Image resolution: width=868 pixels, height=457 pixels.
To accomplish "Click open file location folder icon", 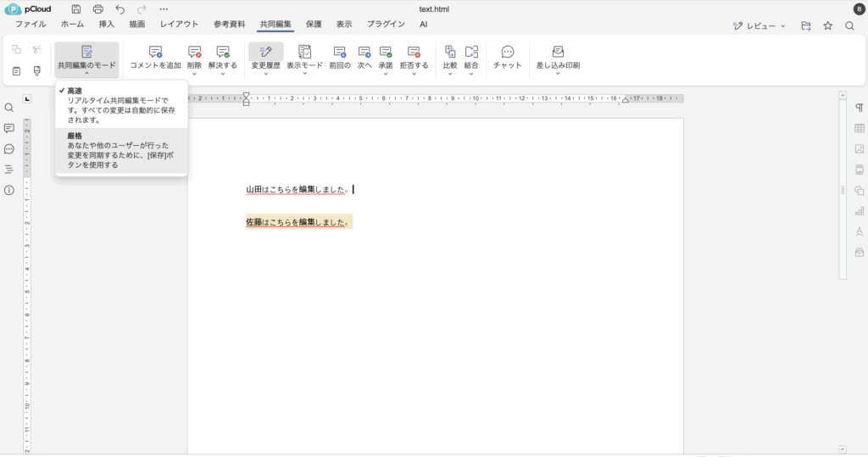I will tap(806, 25).
